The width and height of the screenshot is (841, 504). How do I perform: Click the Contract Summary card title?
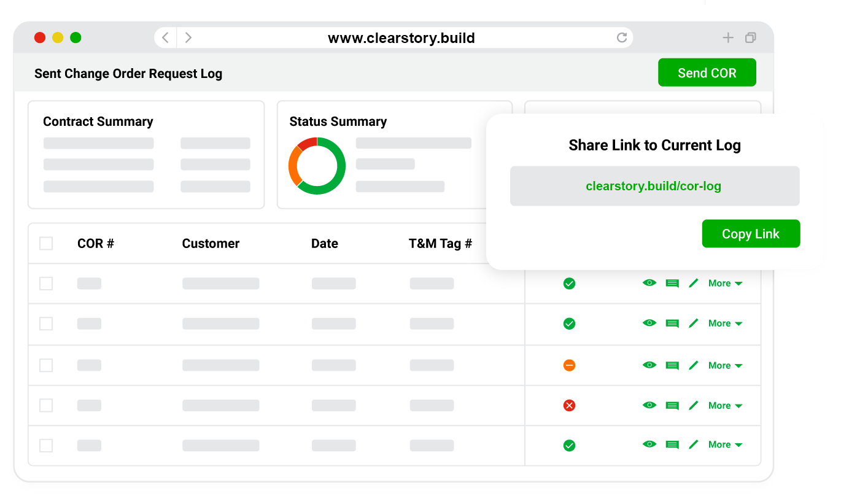98,122
